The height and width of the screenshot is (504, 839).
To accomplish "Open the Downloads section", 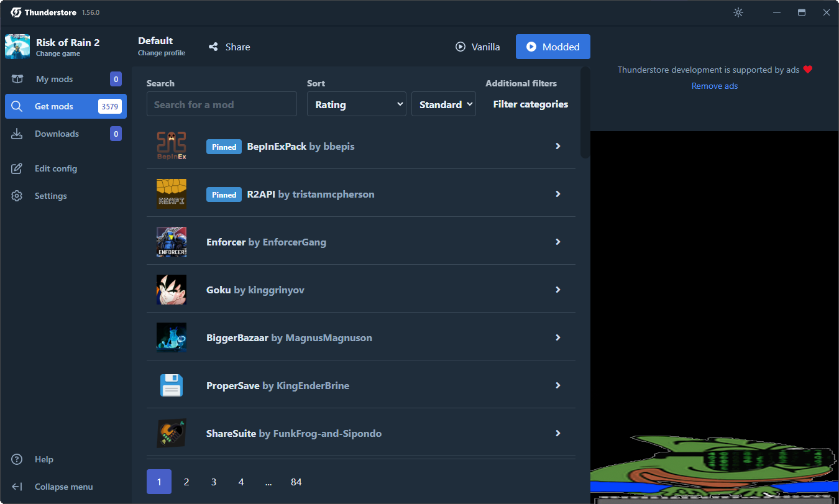I will point(66,134).
